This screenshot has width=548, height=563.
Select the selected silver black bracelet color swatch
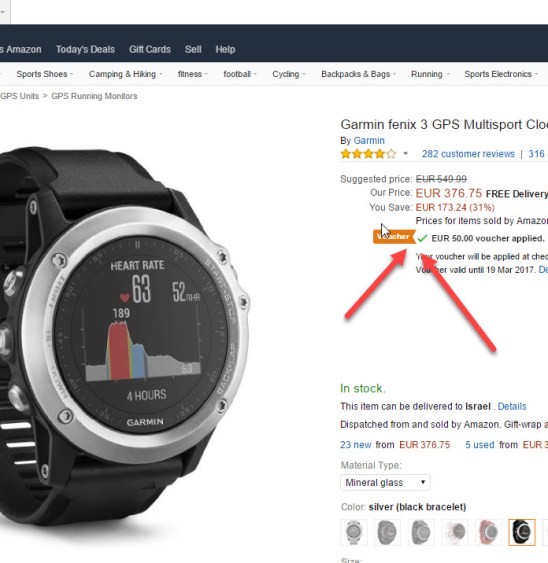coord(522,532)
